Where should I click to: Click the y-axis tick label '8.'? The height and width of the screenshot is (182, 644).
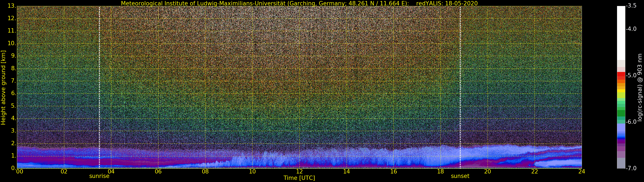[x=13, y=69]
